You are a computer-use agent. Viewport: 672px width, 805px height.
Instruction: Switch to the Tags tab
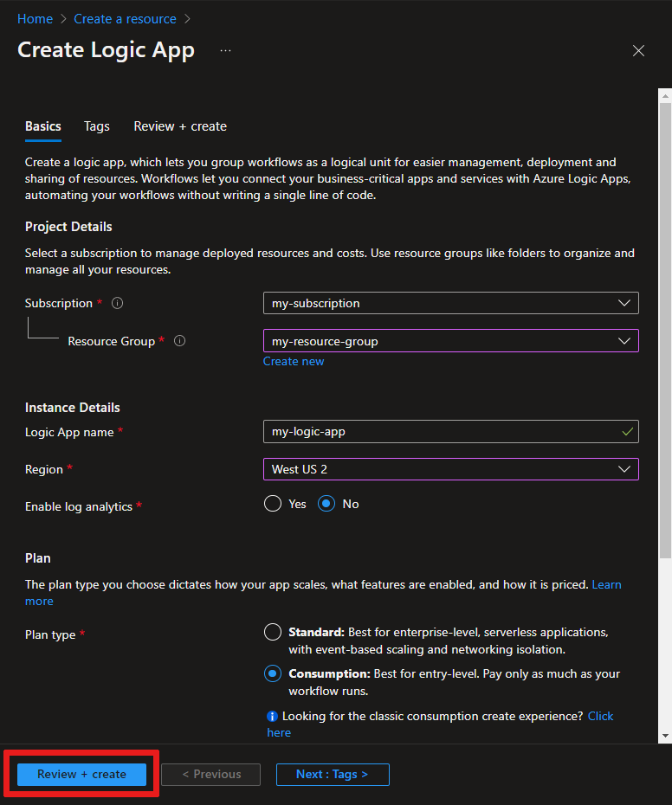(96, 126)
